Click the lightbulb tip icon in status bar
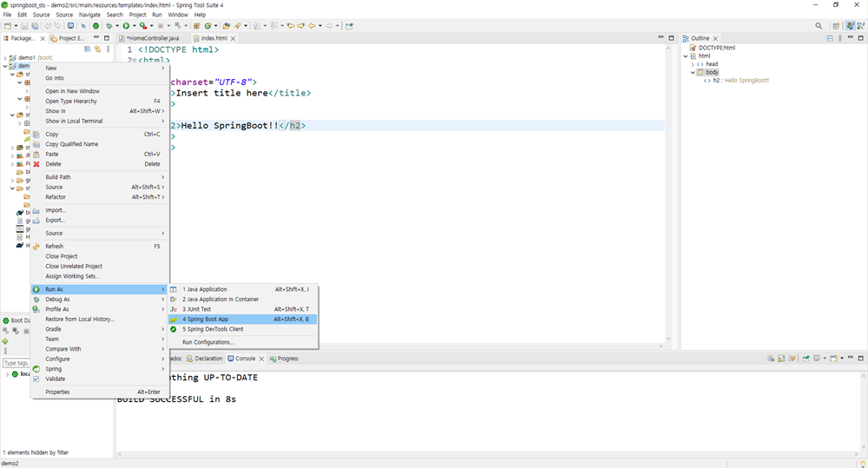Screen dimensions: 868x468 click(x=863, y=464)
